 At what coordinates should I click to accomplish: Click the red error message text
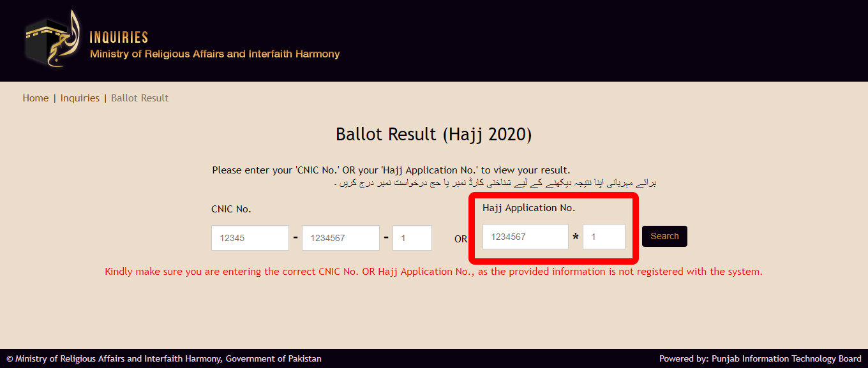433,272
